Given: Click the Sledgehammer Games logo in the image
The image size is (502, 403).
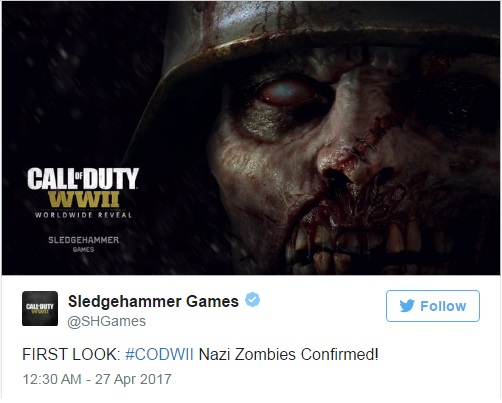Looking at the screenshot, I should click(83, 244).
